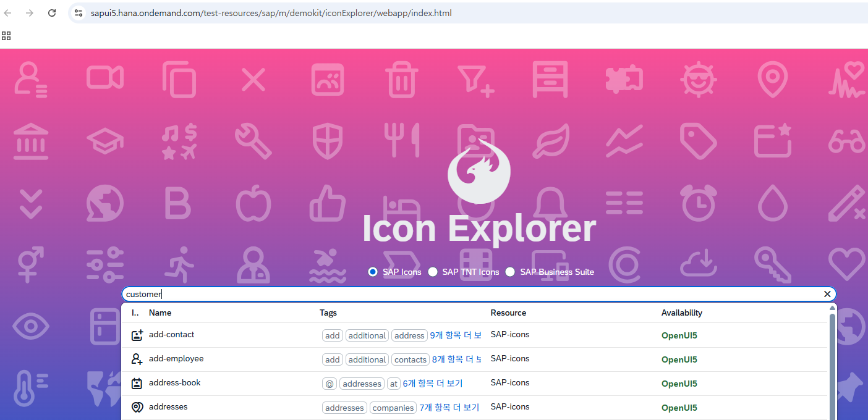868x420 pixels.
Task: Click the address-book row icon
Action: pos(137,384)
